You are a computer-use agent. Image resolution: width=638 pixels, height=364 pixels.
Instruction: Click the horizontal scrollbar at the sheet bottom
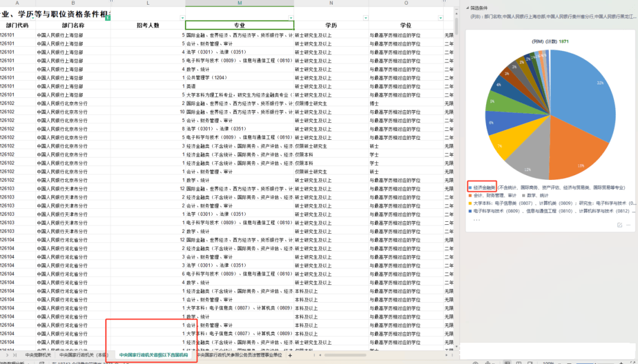pyautogui.click(x=345, y=355)
